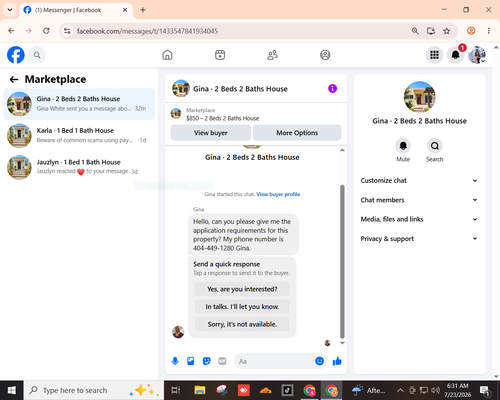Viewport: 500px width, 400px height.
Task: Open the profile circle icon in navigation
Action: point(325,55)
